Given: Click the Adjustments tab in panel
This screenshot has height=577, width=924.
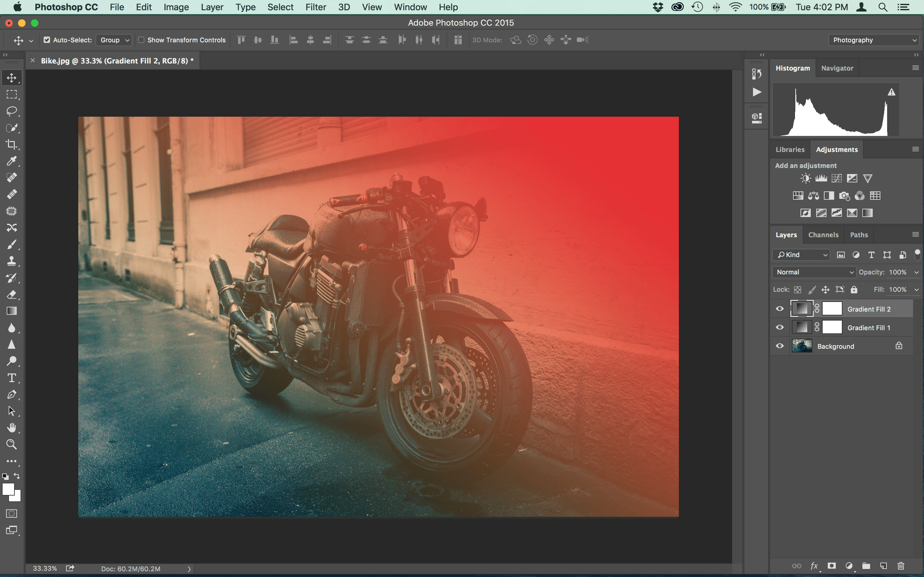Looking at the screenshot, I should 837,149.
